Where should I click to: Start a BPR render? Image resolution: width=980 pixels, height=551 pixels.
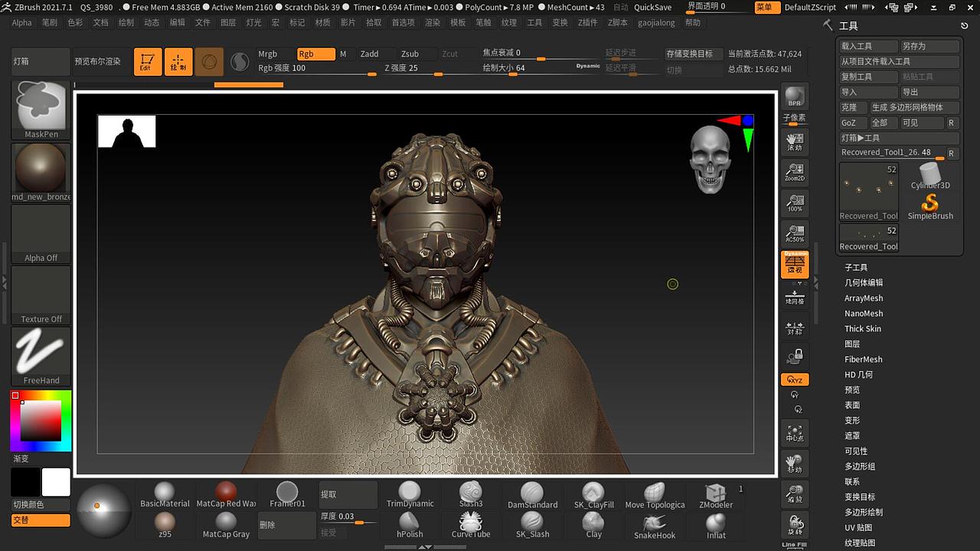point(795,96)
